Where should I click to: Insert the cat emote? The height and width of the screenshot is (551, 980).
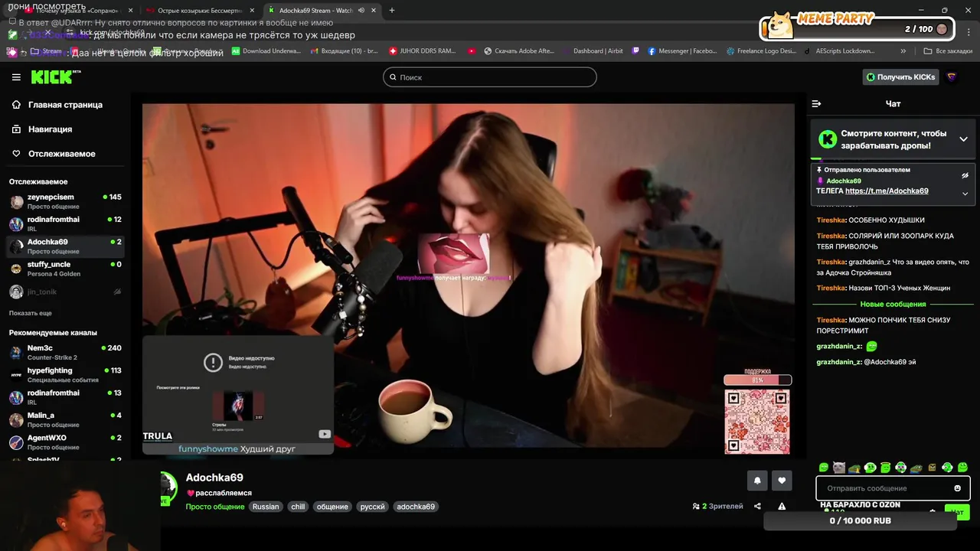(838, 468)
